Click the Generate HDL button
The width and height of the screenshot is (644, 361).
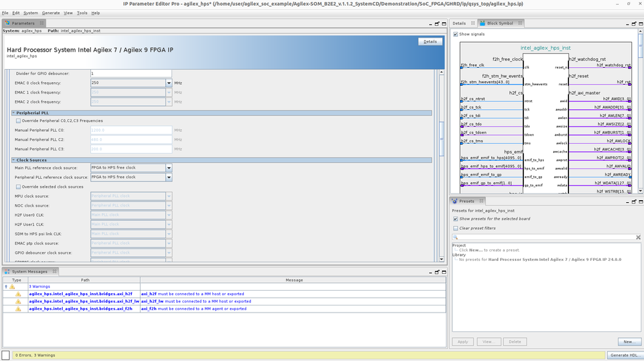point(624,355)
